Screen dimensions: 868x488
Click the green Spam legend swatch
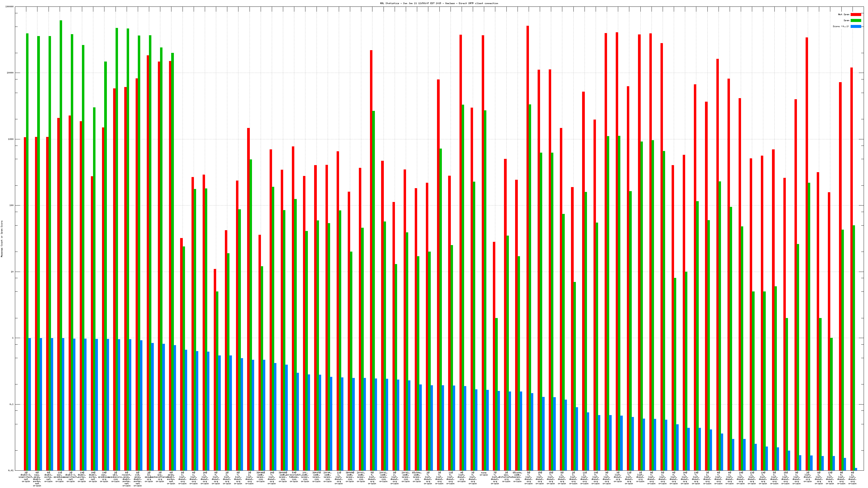pos(856,21)
